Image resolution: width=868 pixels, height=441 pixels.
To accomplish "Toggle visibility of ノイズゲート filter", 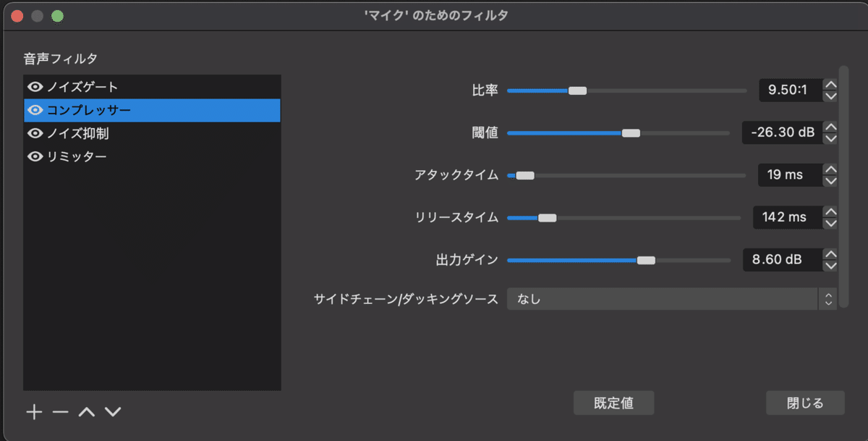I will (x=35, y=87).
